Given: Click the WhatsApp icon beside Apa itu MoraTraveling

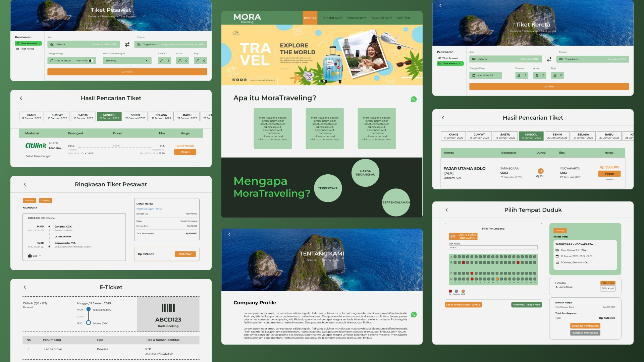Looking at the screenshot, I should (414, 99).
